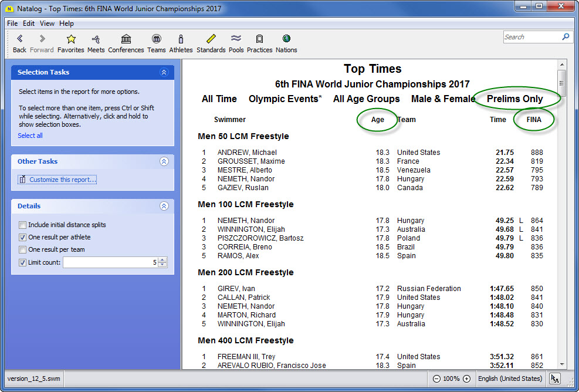Click zoom in plus button
The image size is (579, 392).
click(x=466, y=379)
